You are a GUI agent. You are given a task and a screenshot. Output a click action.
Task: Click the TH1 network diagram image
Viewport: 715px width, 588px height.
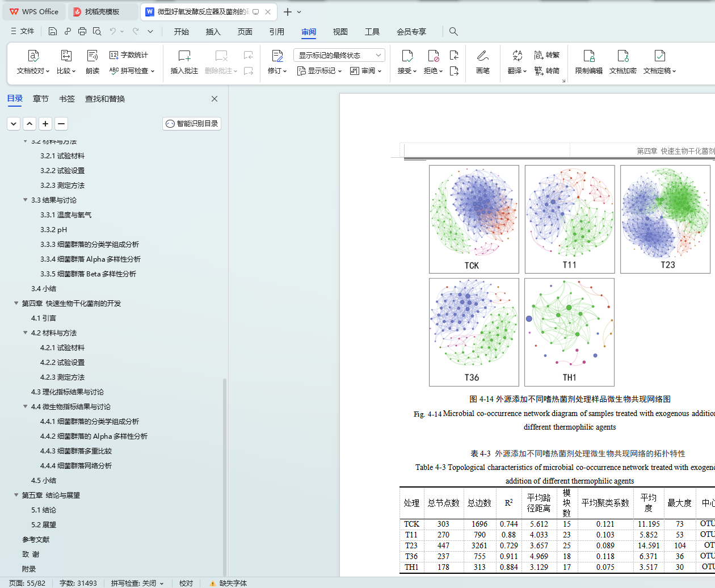569,332
